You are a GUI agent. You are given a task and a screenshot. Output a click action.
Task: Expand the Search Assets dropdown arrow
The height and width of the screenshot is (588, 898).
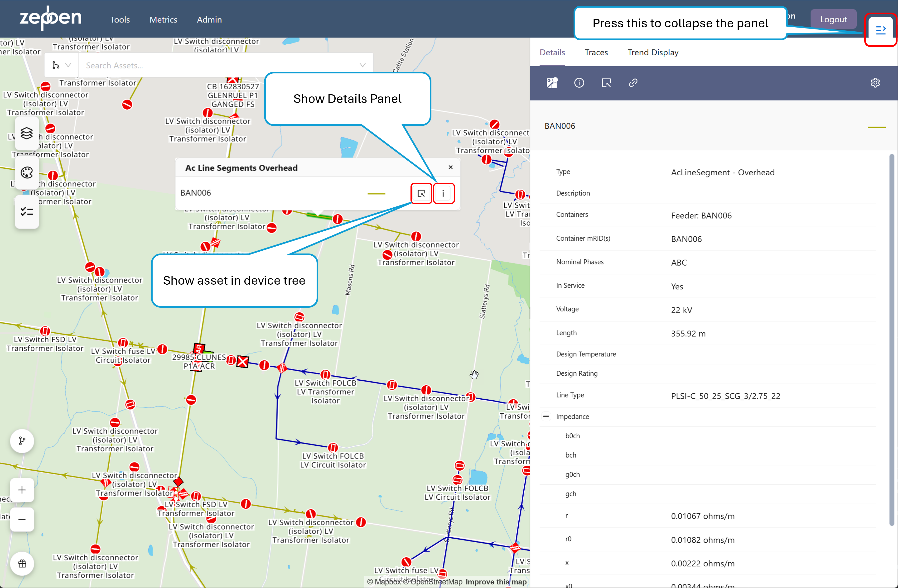pos(362,65)
